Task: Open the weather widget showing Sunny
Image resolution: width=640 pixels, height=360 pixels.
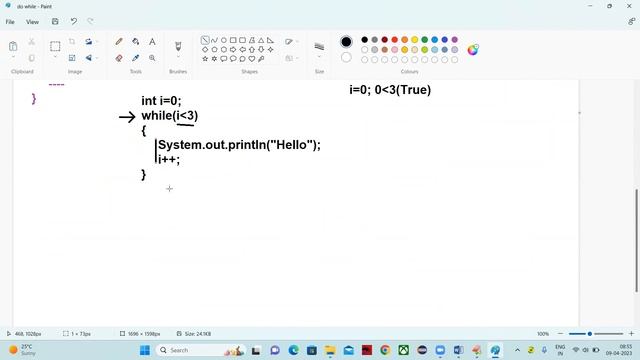Action: [x=21, y=350]
